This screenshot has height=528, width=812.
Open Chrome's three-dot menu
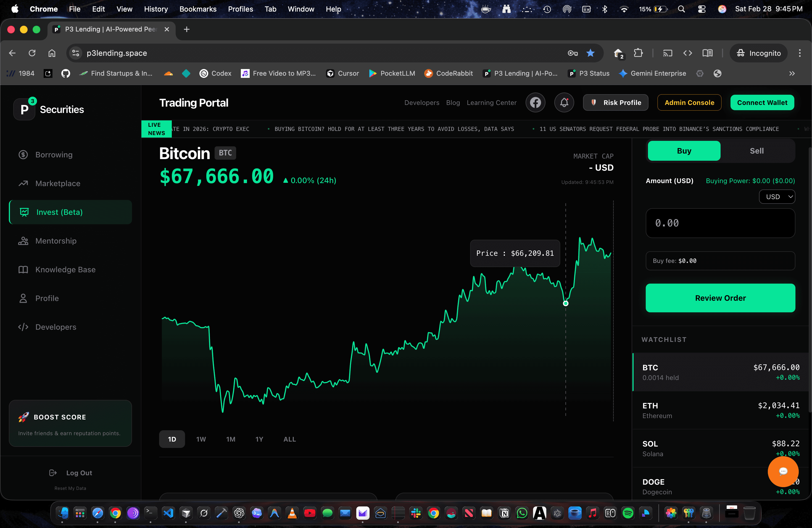[800, 53]
